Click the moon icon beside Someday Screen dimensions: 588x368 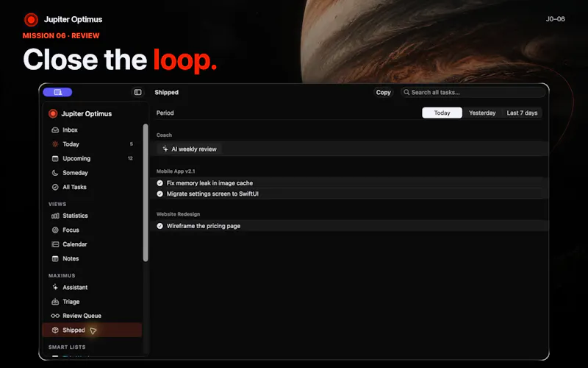click(55, 173)
